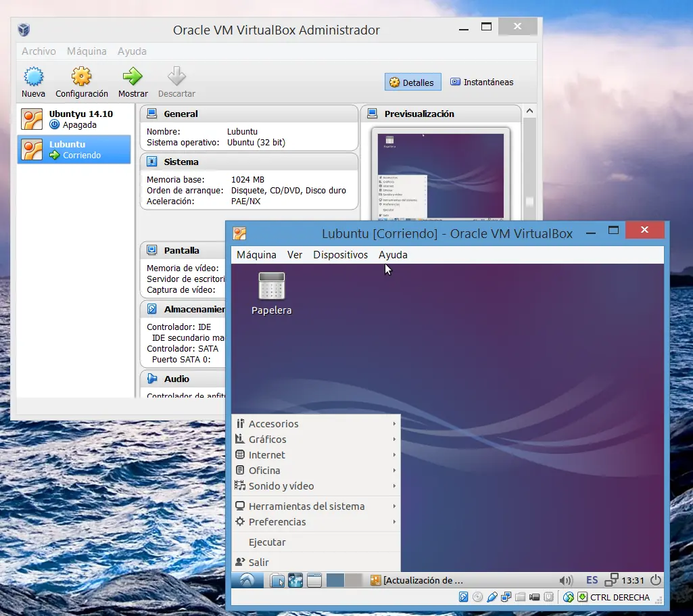
Task: Toggle the Detalles view in VirtualBox
Action: (x=412, y=82)
